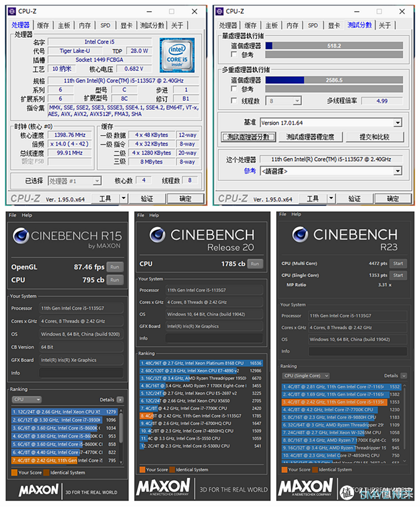
Task: Click R23 ranking list scrollbar
Action: pos(405,423)
